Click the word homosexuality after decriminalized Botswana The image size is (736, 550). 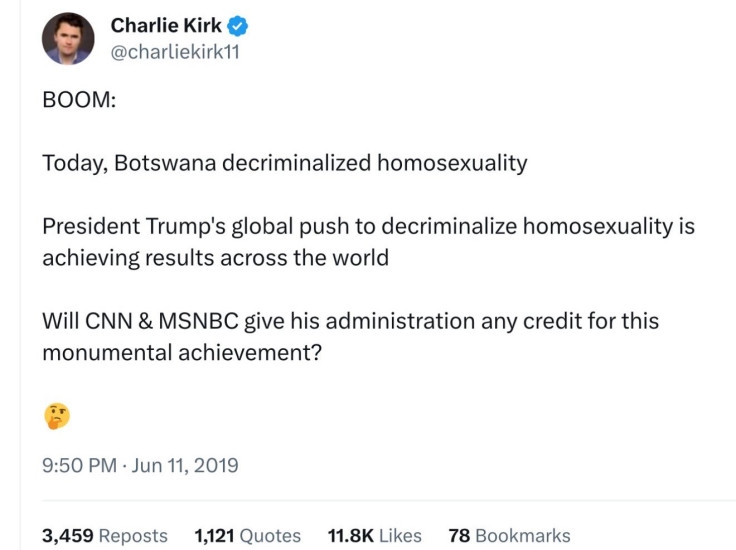click(452, 163)
